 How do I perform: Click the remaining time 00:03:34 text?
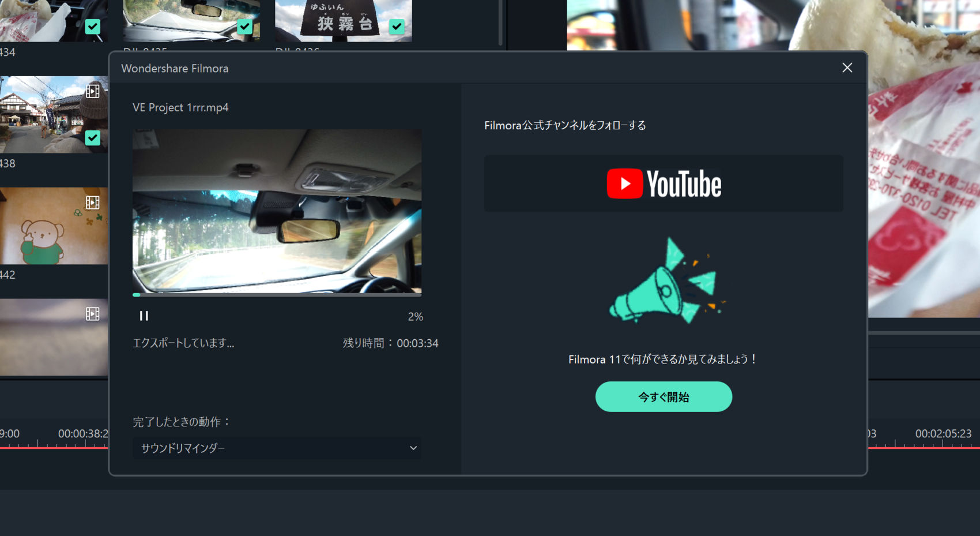click(x=417, y=343)
